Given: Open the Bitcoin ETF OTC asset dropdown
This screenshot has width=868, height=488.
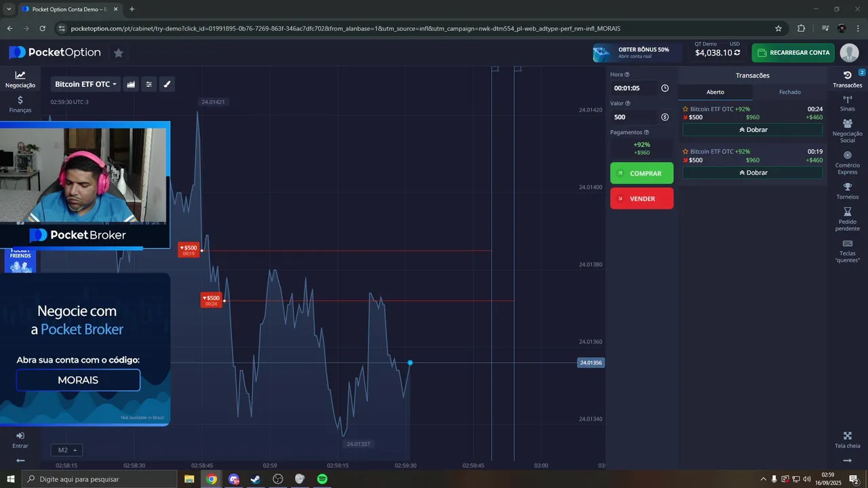Looking at the screenshot, I should tap(85, 84).
